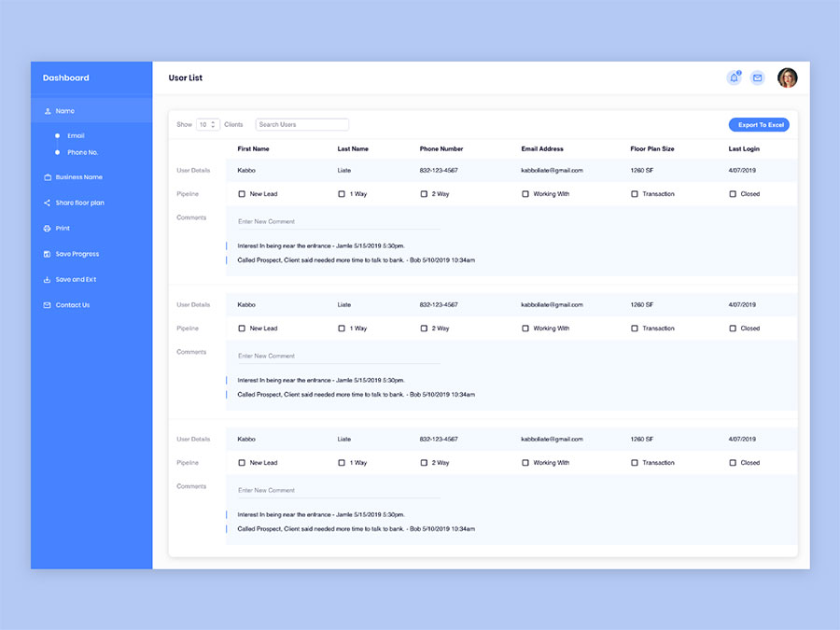The image size is (840, 630).
Task: Click the Email Address column header
Action: (x=542, y=149)
